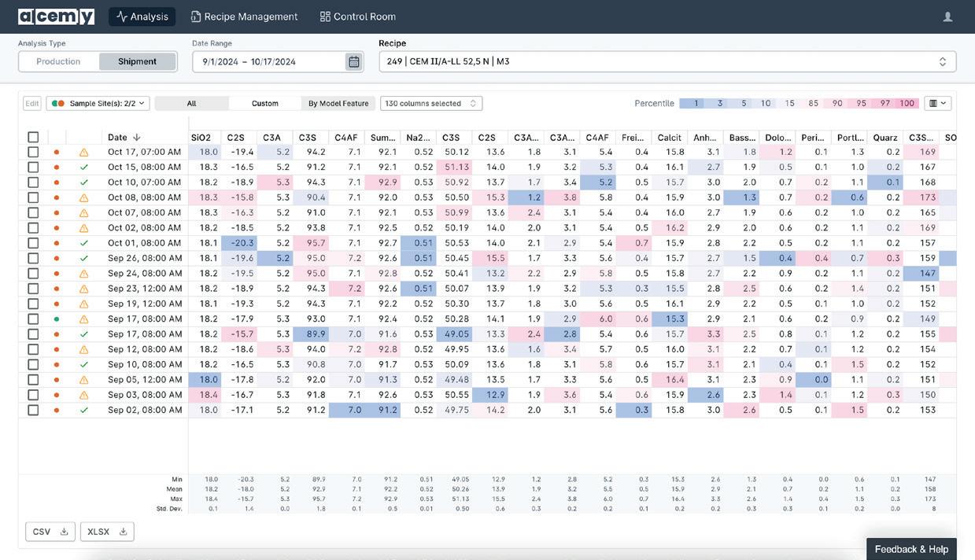Screen dimensions: 975x560
Task: Check the Sep 12, 08:00 AM row
Action: [x=33, y=349]
